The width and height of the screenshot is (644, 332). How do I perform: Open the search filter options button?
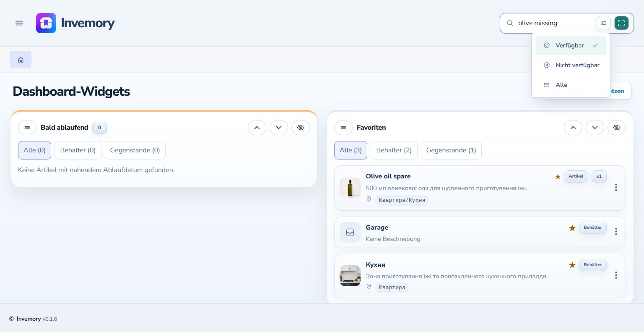pyautogui.click(x=604, y=23)
